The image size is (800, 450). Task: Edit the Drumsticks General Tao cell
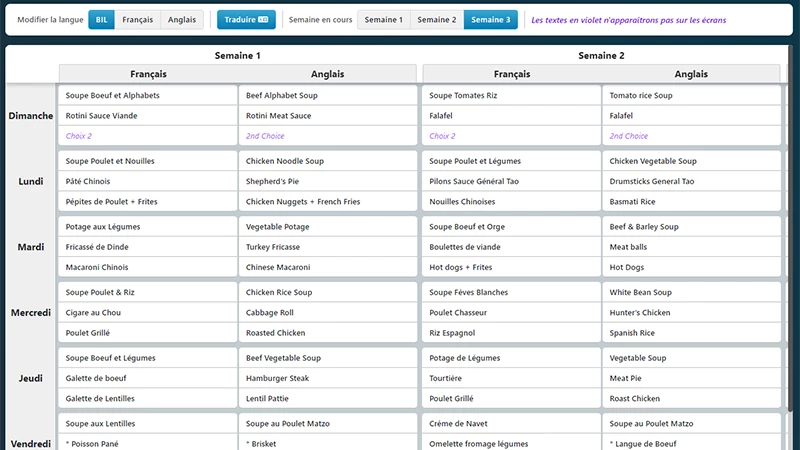coord(691,181)
